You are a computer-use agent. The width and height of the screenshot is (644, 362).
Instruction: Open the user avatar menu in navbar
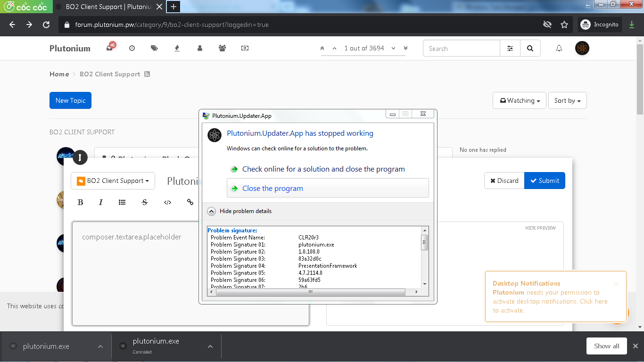point(582,48)
